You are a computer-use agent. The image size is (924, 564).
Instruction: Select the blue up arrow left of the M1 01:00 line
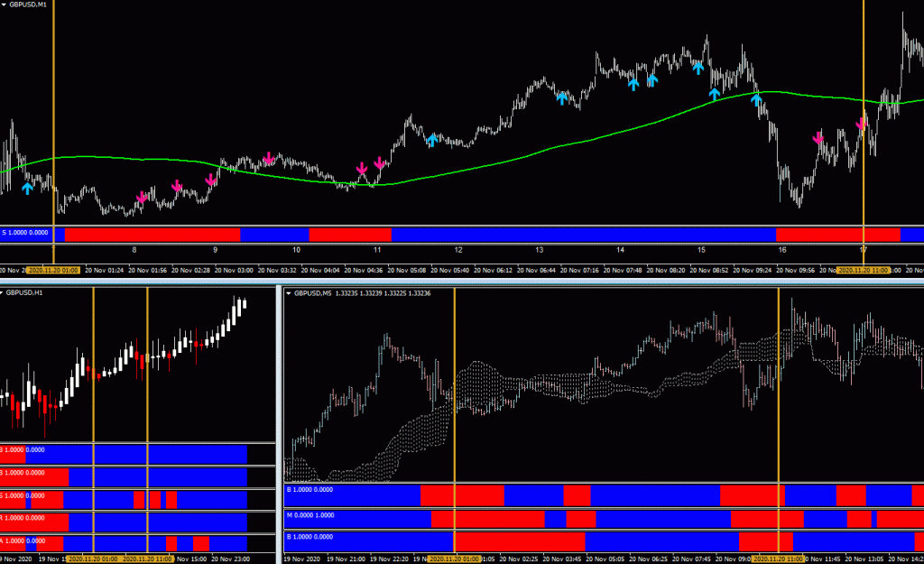coord(27,188)
